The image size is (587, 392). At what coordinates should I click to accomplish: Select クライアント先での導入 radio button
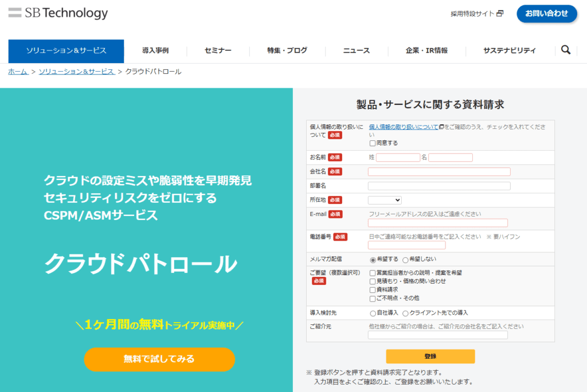click(405, 313)
